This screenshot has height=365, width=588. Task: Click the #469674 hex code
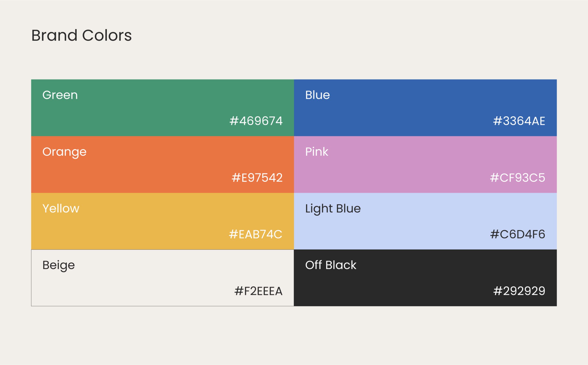(256, 121)
